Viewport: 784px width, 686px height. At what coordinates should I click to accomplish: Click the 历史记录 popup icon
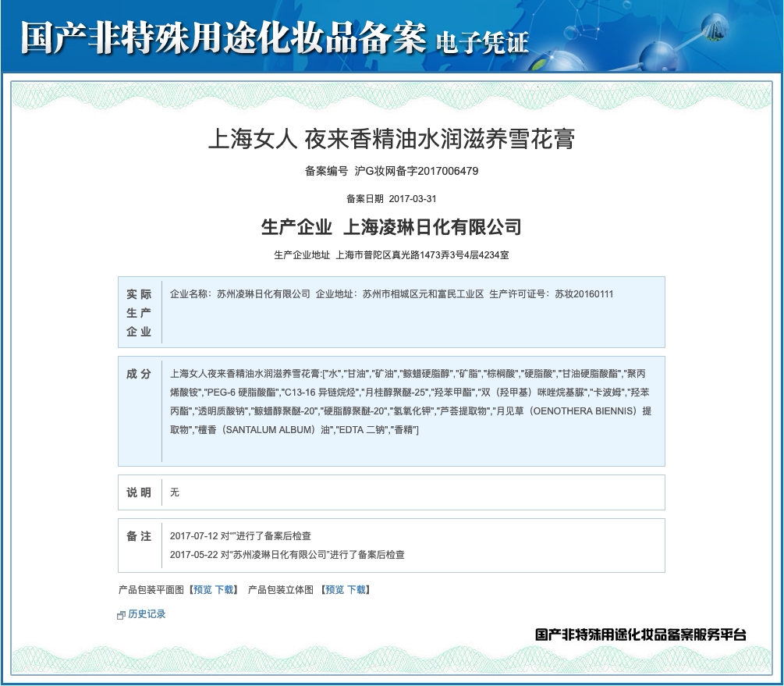point(120,615)
